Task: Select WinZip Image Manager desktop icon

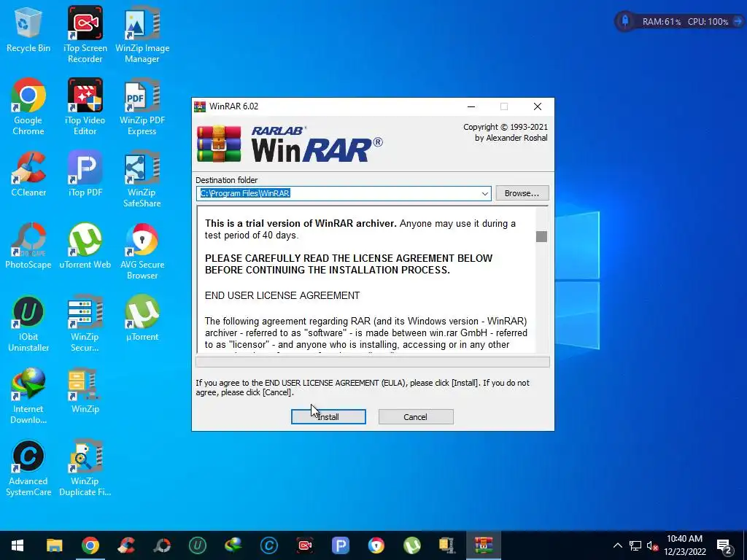Action: tap(142, 34)
